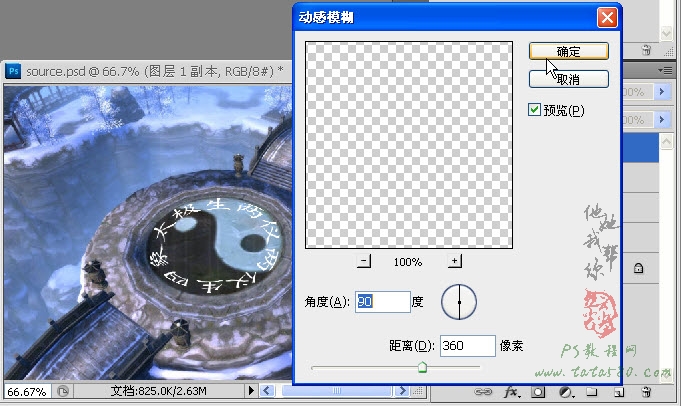Click the 100% preview zoom value
Viewport: 681px width, 406px height.
408,262
